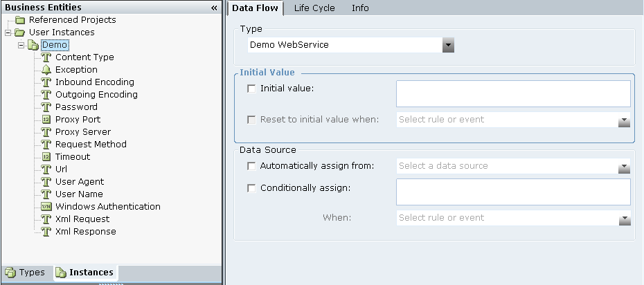Open the Info tab
Image resolution: width=644 pixels, height=285 pixels.
point(360,8)
